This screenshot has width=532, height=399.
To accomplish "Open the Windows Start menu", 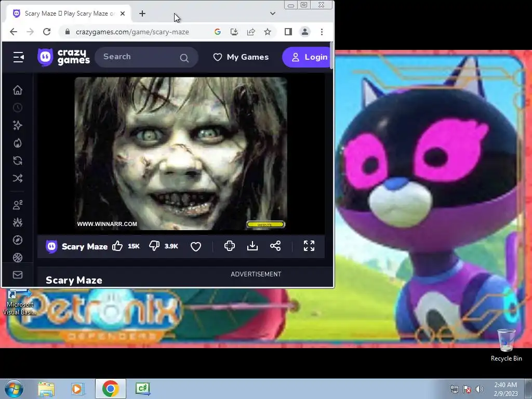I will tap(14, 389).
